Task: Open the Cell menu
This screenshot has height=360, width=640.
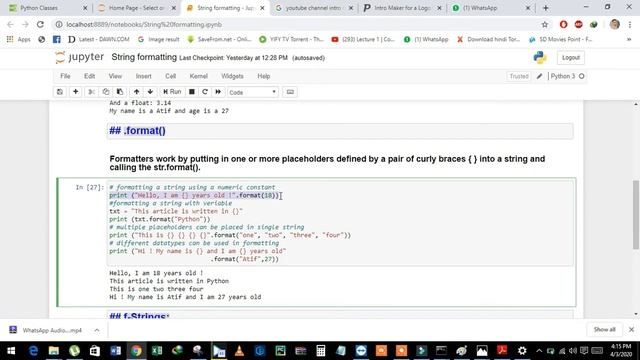Action: pos(171,76)
